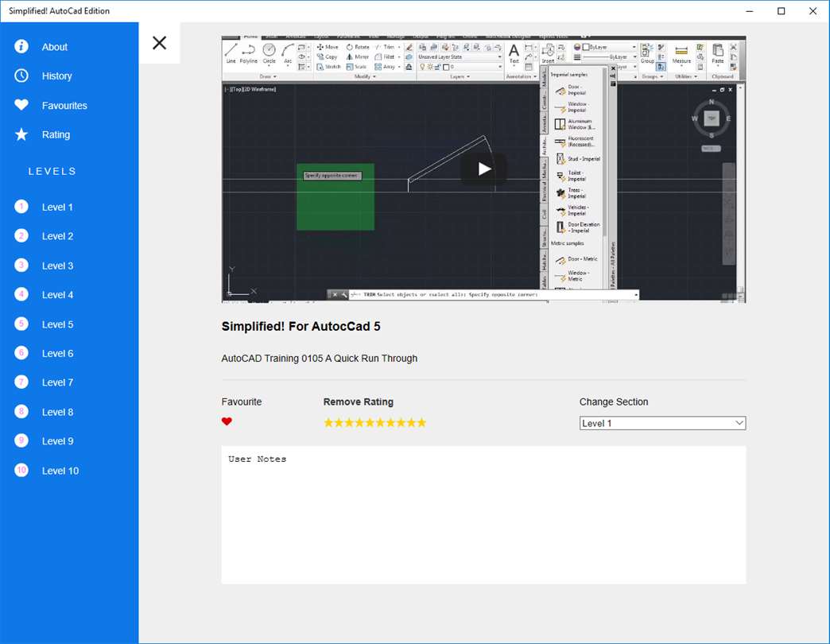Click the Level 3 number badge
The image size is (830, 644).
[x=21, y=265]
